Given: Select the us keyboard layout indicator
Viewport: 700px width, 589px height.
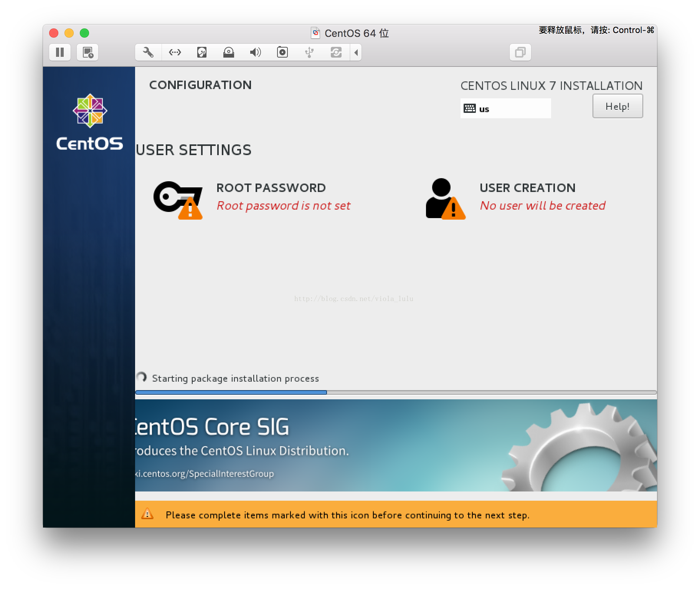Looking at the screenshot, I should click(x=505, y=108).
